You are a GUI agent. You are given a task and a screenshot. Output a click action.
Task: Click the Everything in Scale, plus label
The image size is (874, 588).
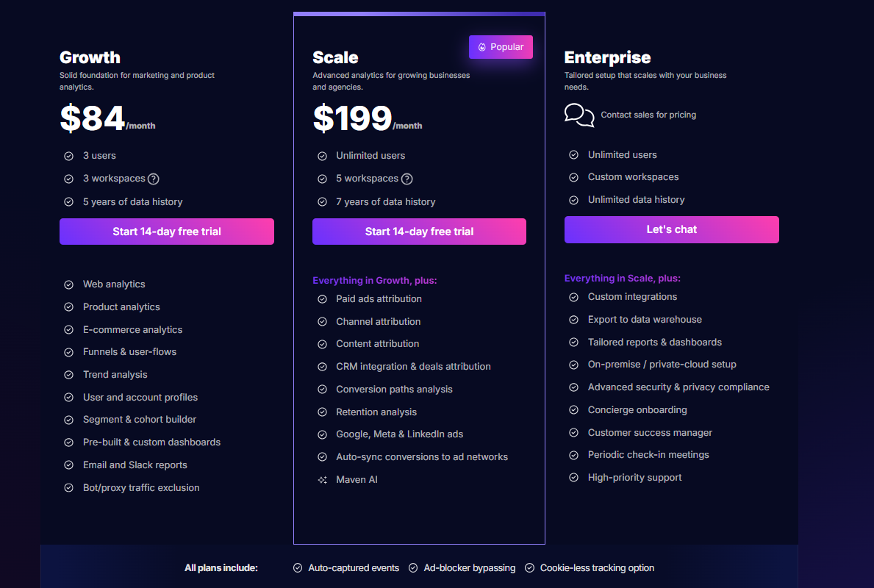click(622, 278)
